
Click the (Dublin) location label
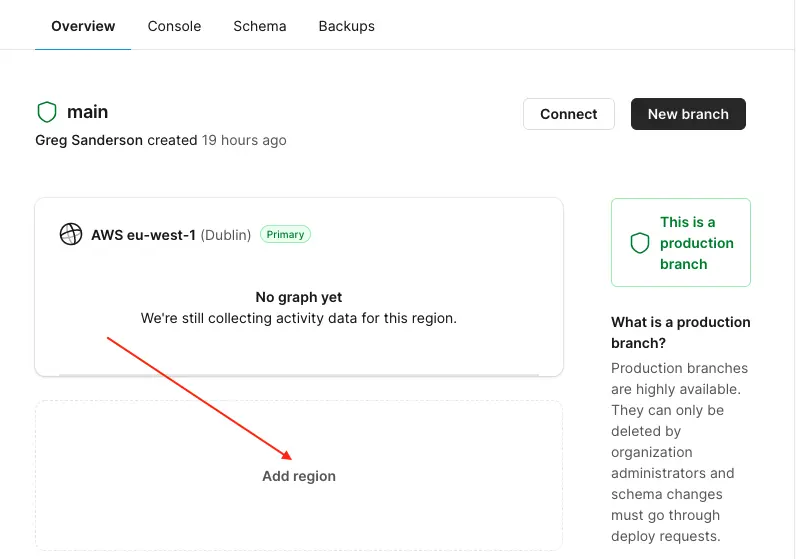point(226,235)
